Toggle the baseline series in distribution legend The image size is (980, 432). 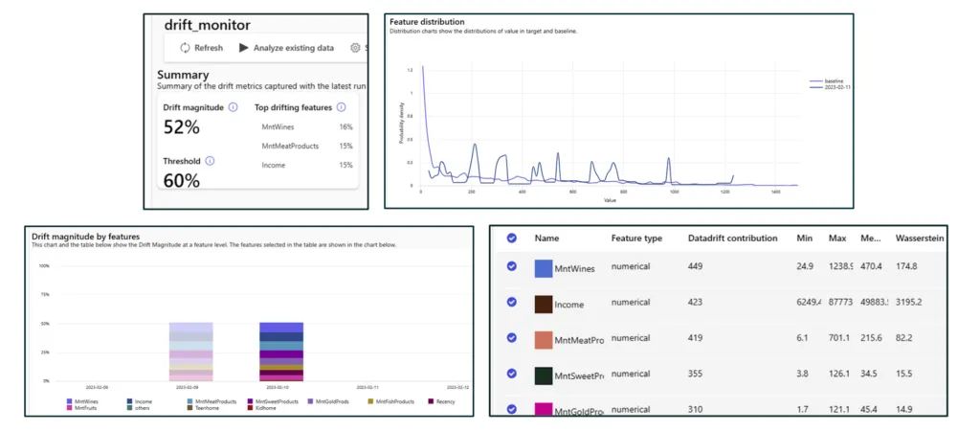[x=823, y=81]
